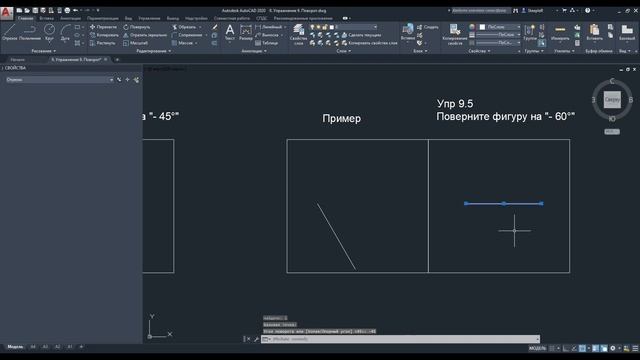Open the Главная ribbon tab
Viewport: 640px width, 360px height.
tap(25, 18)
